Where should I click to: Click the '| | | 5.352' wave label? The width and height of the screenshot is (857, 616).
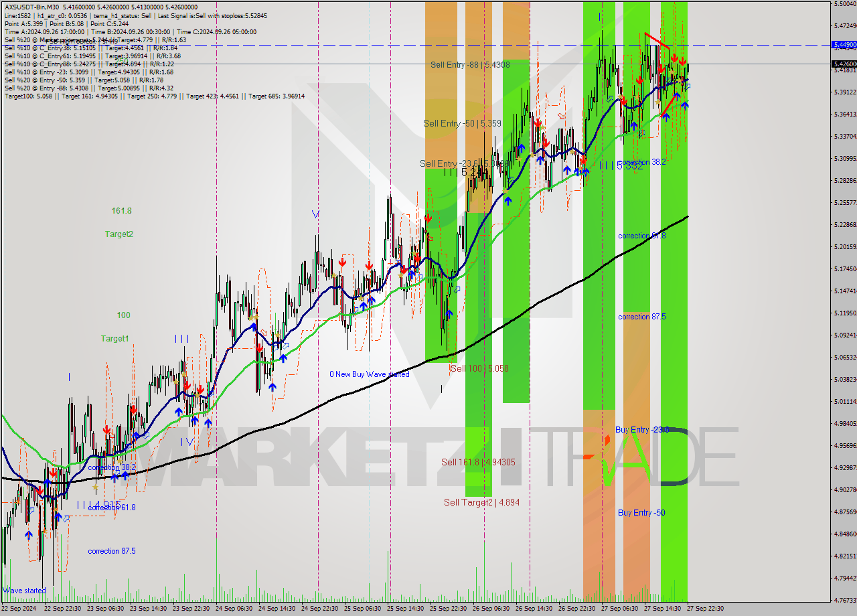[x=621, y=166]
